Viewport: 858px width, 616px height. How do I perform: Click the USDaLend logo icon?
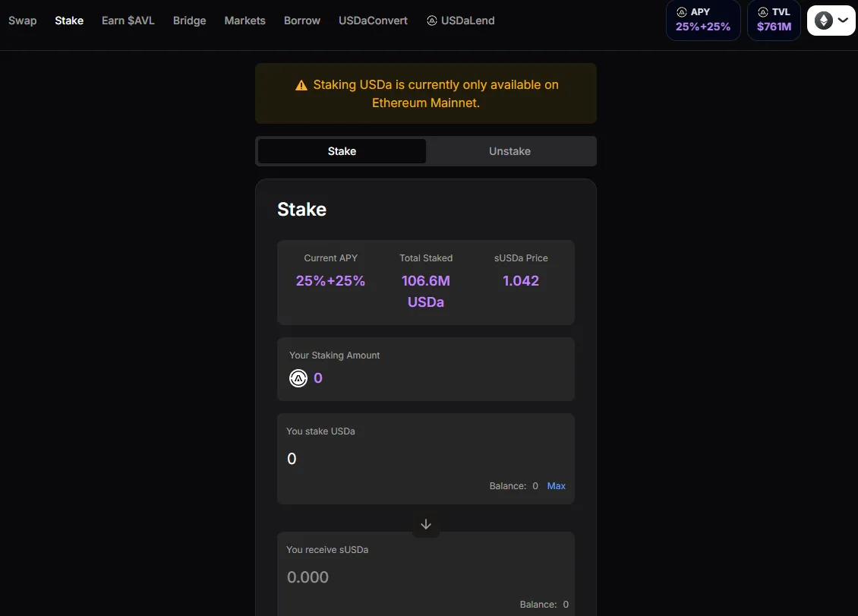[432, 21]
